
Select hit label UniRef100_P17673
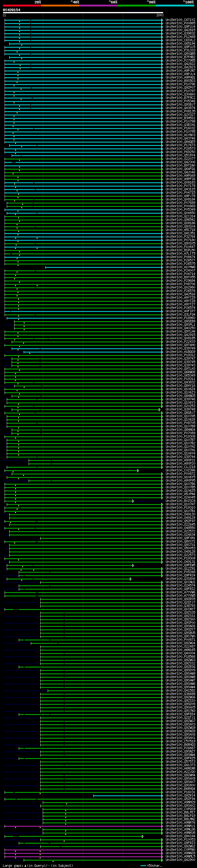(180, 145)
